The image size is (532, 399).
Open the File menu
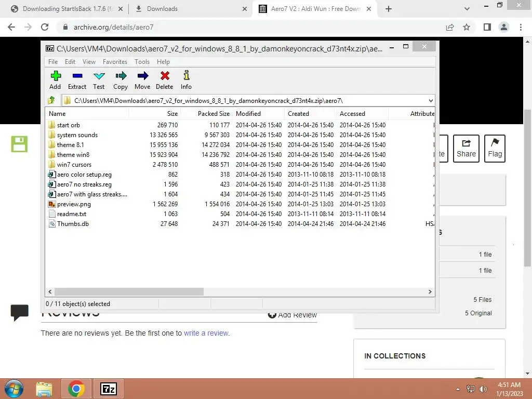[x=53, y=62]
